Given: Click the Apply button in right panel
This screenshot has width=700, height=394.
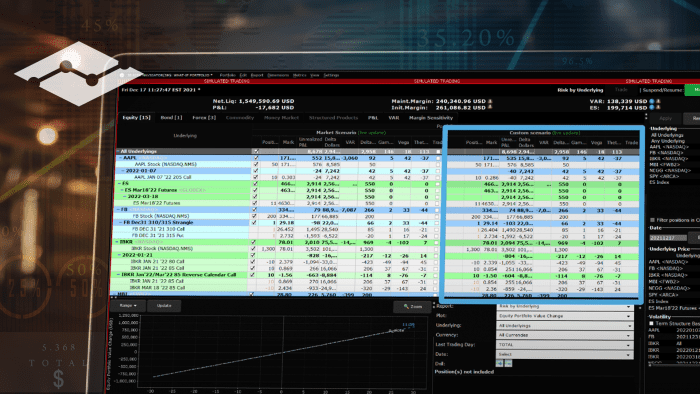Looking at the screenshot, I should click(x=665, y=118).
